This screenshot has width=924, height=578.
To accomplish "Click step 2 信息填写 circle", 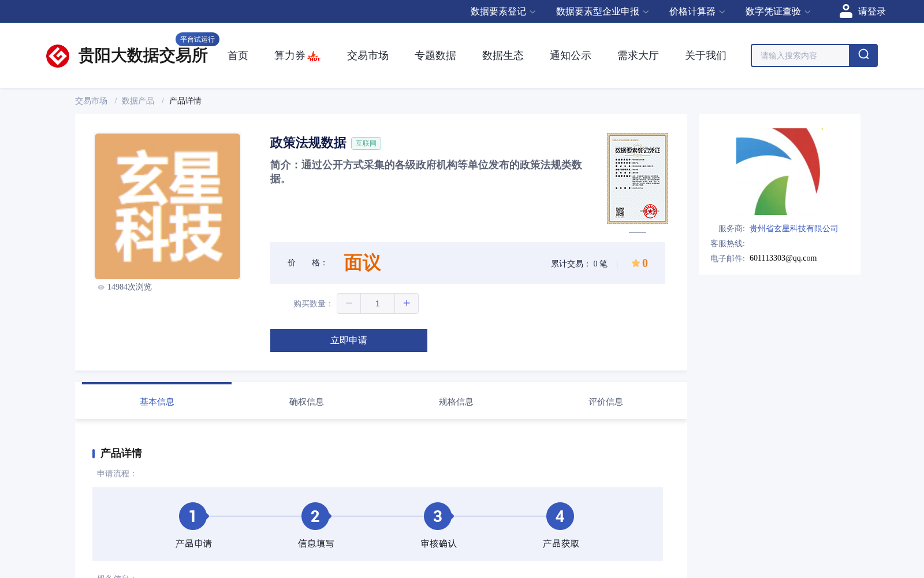I will (315, 516).
